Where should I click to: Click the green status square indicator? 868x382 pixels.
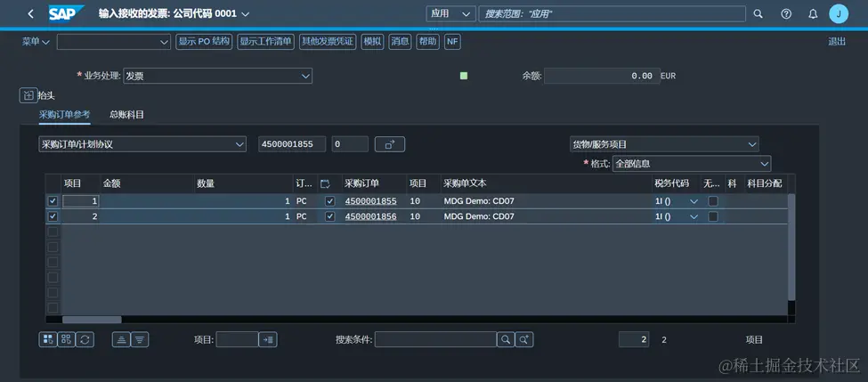[x=464, y=76]
